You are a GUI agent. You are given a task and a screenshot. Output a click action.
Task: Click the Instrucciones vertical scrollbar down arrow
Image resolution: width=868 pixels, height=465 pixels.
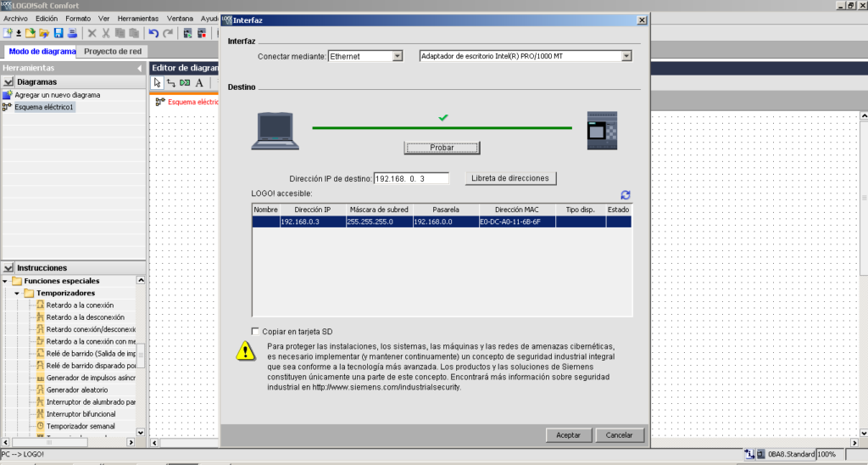[141, 433]
